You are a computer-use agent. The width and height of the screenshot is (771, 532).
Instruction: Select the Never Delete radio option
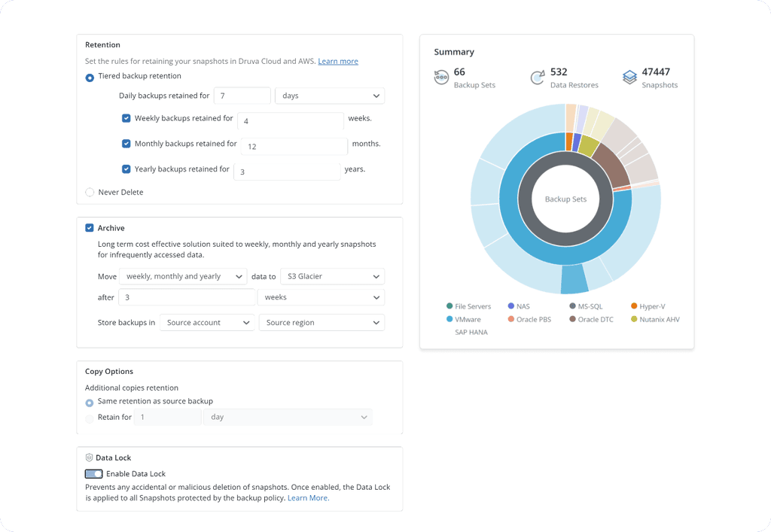click(90, 192)
